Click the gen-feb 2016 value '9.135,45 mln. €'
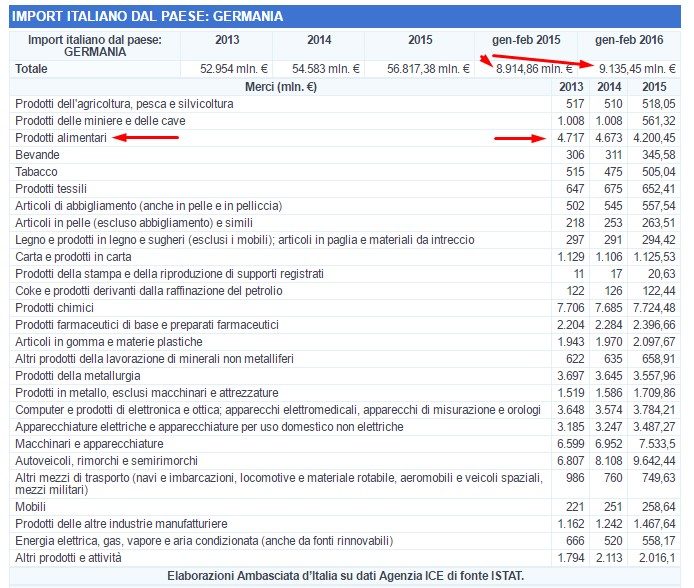 coord(637,69)
